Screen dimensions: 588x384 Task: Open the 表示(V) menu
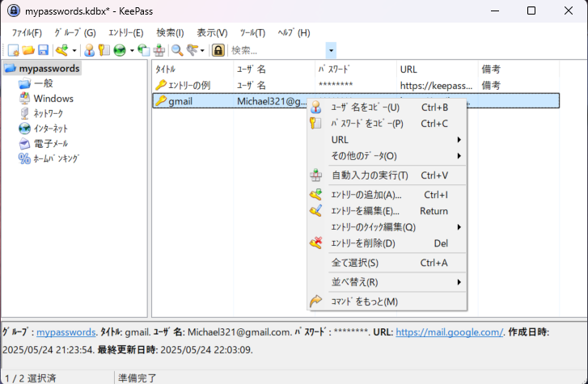point(212,33)
